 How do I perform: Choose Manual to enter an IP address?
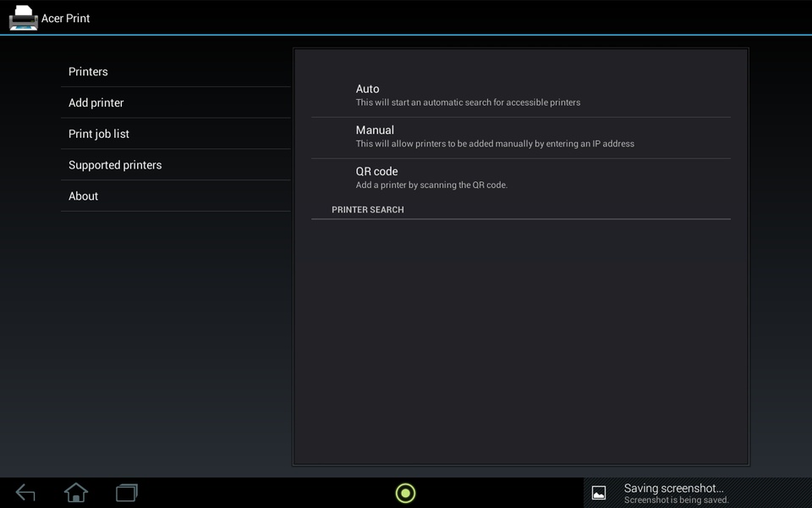click(x=521, y=137)
